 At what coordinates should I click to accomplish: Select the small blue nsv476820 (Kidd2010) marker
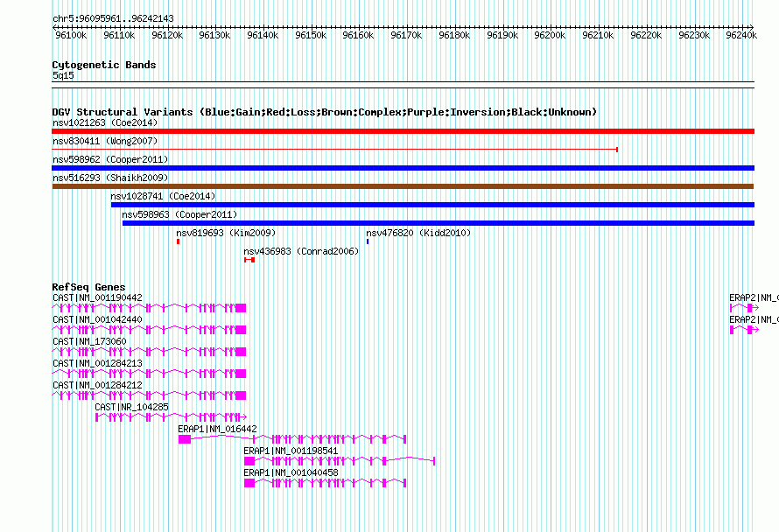point(368,241)
